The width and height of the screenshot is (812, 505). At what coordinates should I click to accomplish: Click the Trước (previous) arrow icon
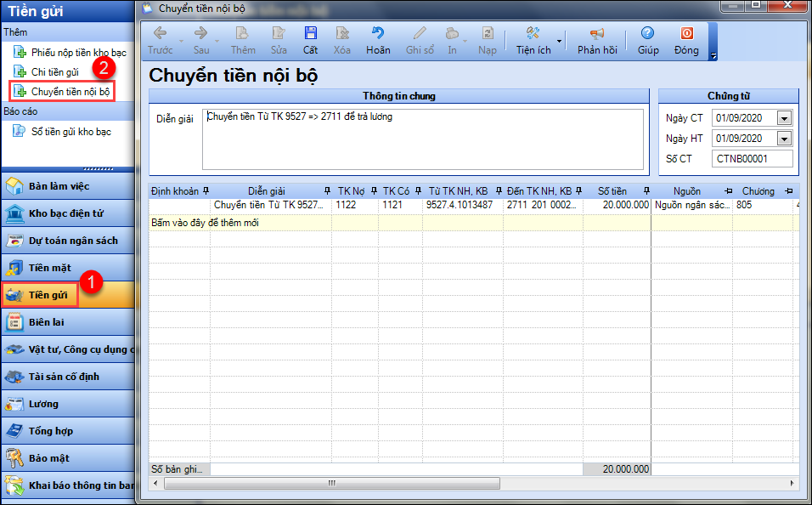tap(160, 34)
